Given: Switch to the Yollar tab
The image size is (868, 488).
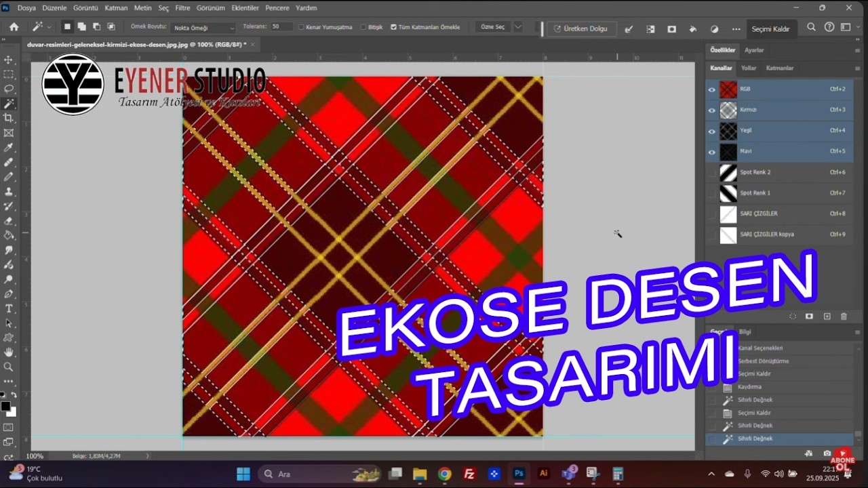Looking at the screenshot, I should 749,68.
